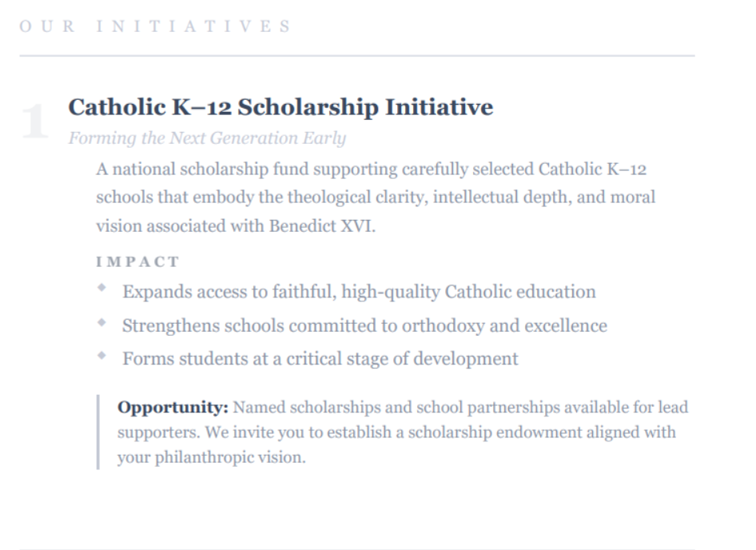The height and width of the screenshot is (550, 756).
Task: Click the line "Expands access to faithful, high-quality Catholic education"
Action: tap(359, 292)
